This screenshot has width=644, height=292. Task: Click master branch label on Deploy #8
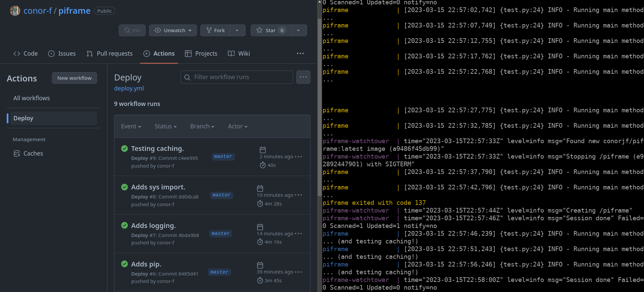[221, 195]
